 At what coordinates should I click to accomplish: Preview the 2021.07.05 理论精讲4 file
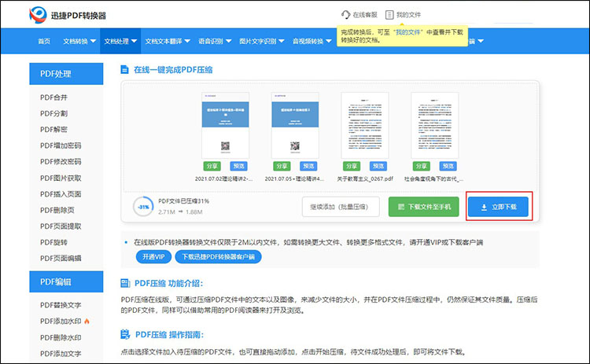click(x=308, y=166)
